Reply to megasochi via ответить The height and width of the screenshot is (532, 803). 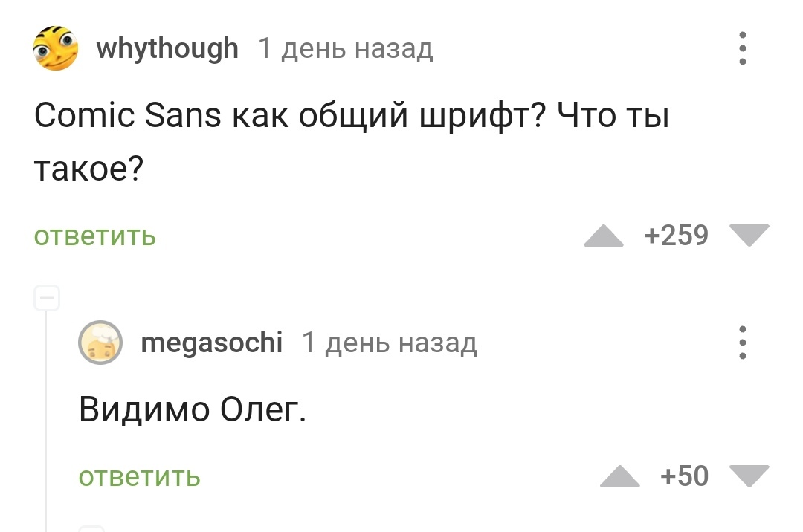click(140, 476)
